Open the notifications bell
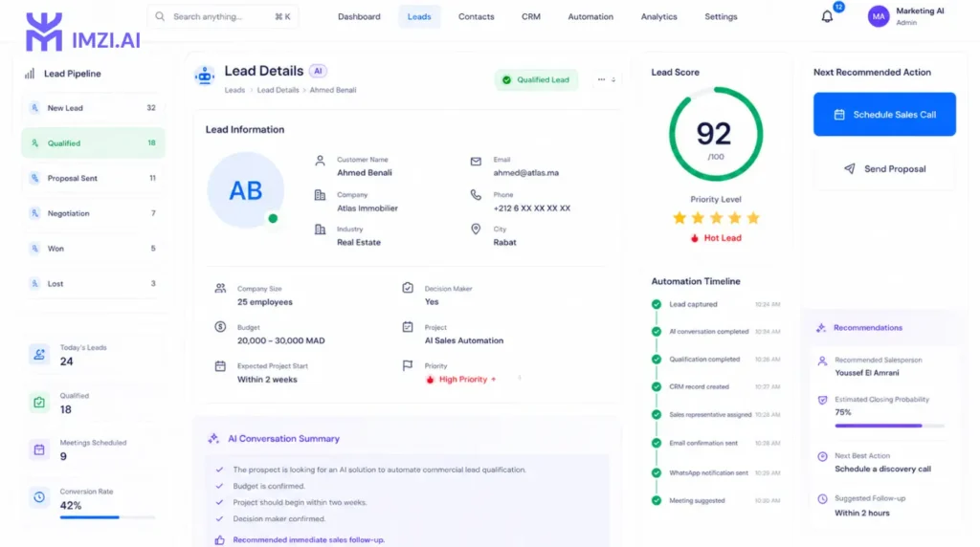The height and width of the screenshot is (547, 980). tap(827, 17)
